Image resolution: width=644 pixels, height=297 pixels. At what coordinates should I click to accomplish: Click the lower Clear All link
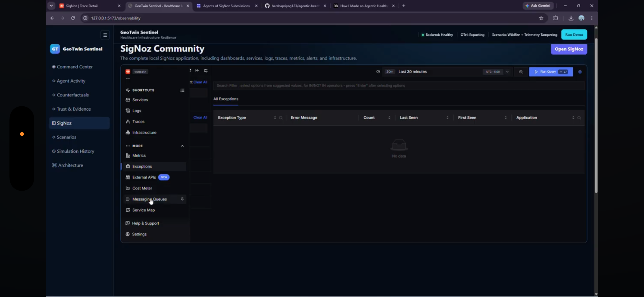pyautogui.click(x=200, y=117)
